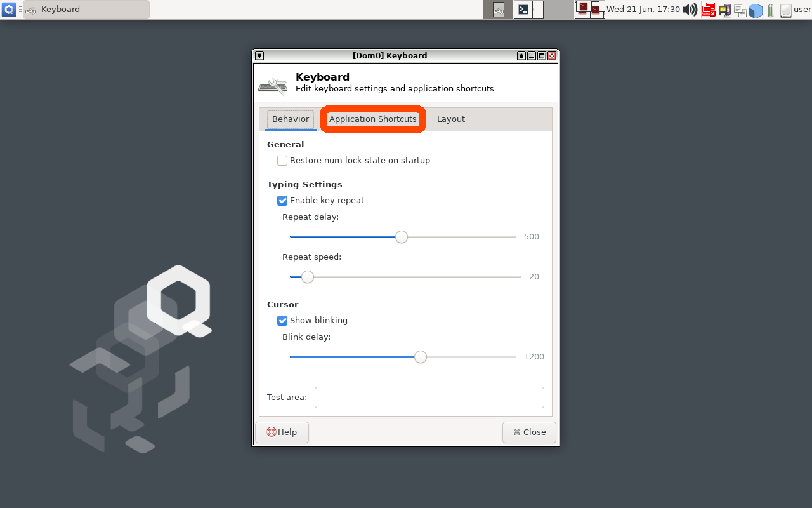Click the Blink delay value 1200
Screen dimensions: 812x508
(x=534, y=357)
